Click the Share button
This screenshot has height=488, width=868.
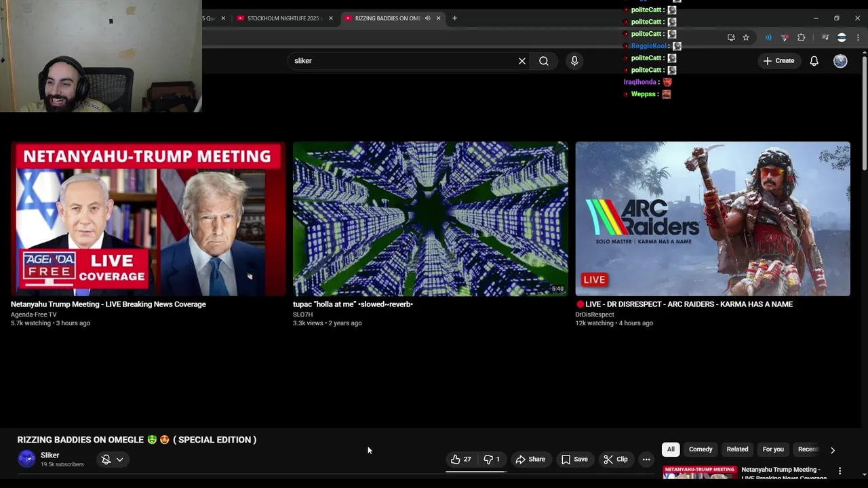click(x=530, y=460)
